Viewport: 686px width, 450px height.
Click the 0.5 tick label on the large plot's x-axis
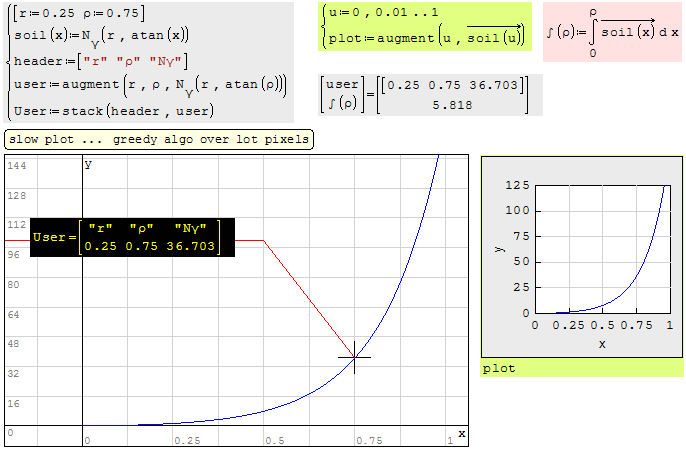coord(274,439)
